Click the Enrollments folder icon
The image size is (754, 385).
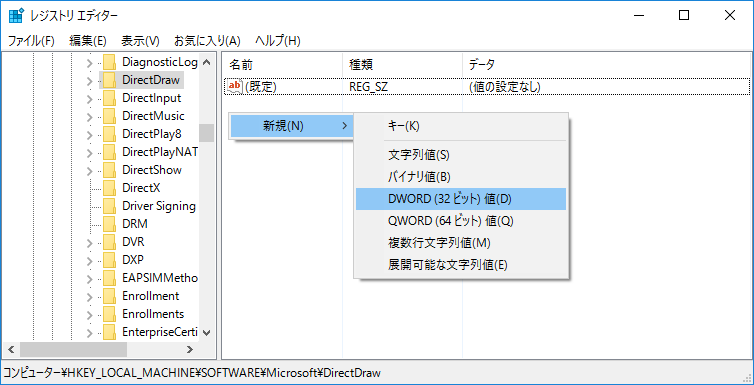click(110, 314)
